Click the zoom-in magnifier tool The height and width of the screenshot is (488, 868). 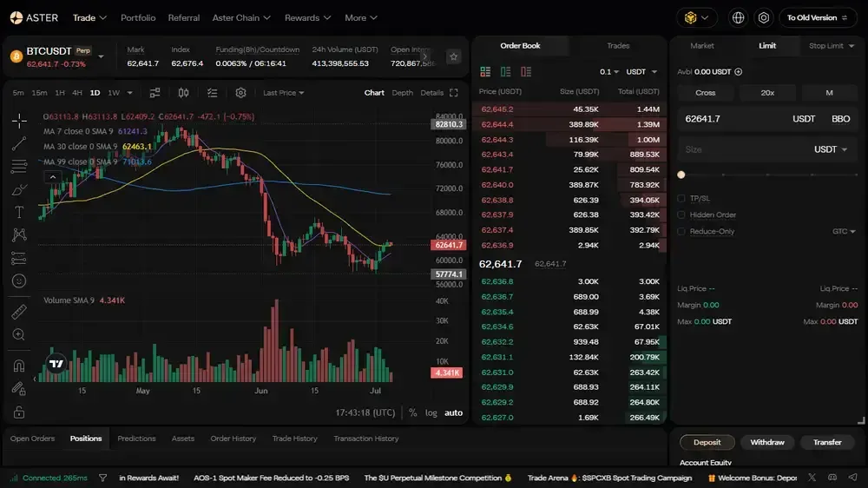tap(19, 334)
